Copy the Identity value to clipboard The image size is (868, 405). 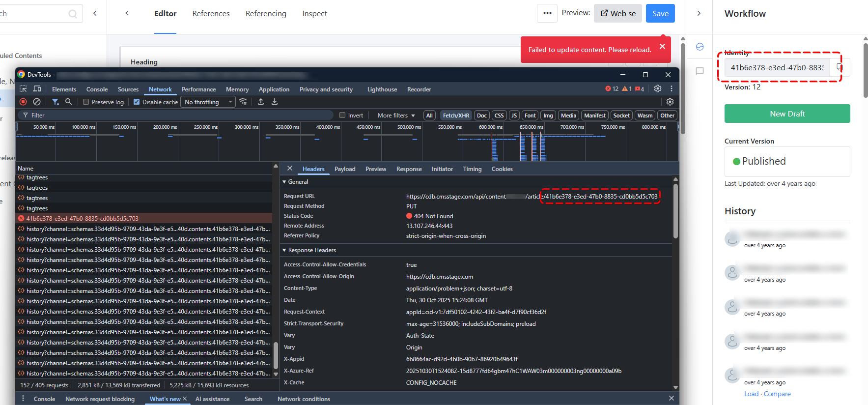(x=840, y=67)
